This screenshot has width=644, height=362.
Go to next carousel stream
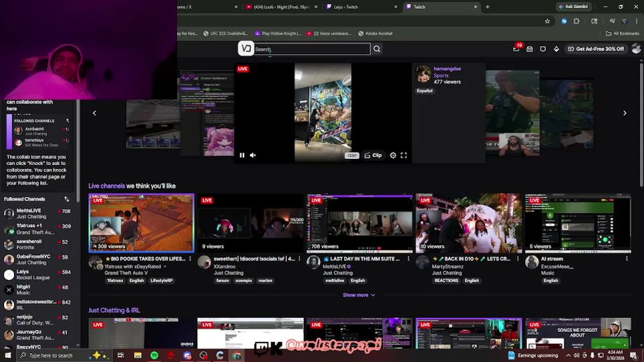click(x=625, y=113)
